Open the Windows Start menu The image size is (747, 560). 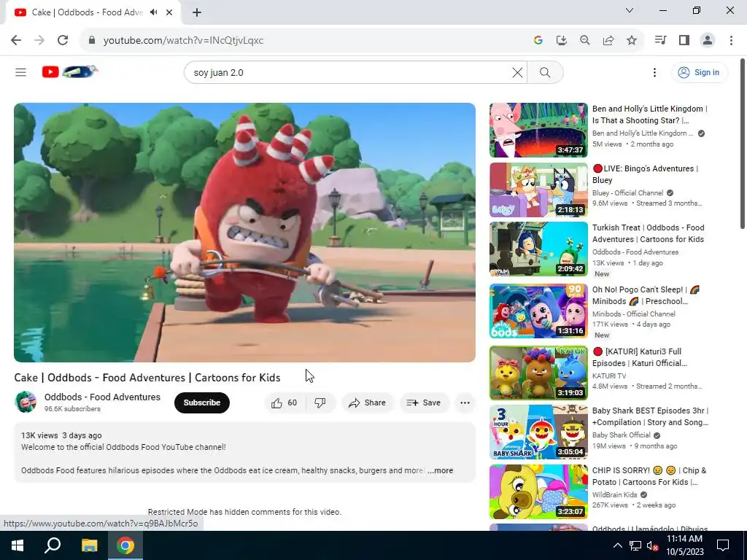18,545
